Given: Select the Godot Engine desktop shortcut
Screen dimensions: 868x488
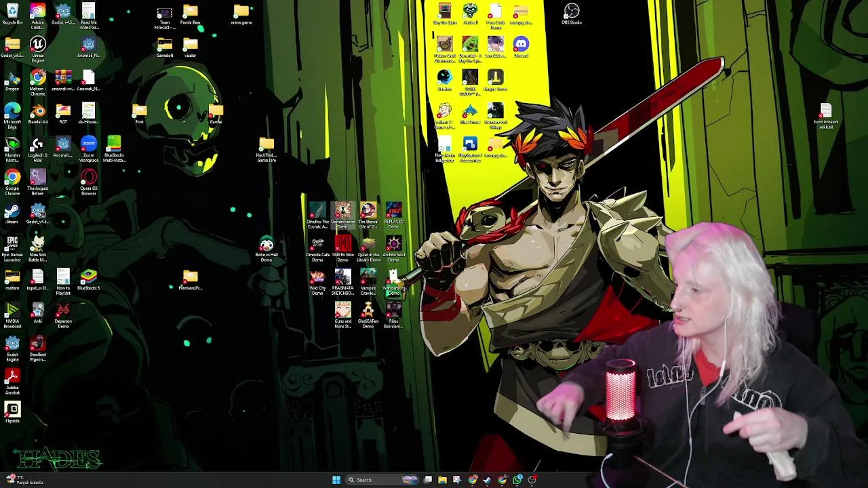Looking at the screenshot, I should coord(12,349).
